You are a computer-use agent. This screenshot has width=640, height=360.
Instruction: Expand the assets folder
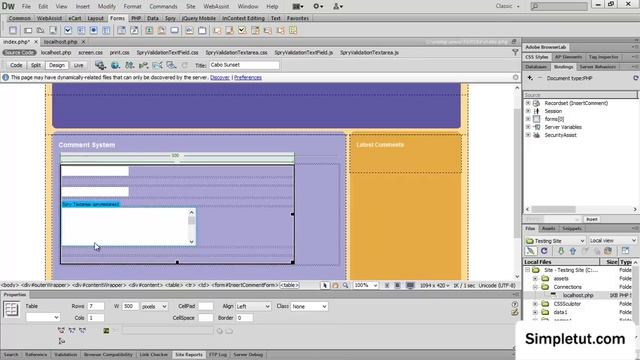point(535,278)
